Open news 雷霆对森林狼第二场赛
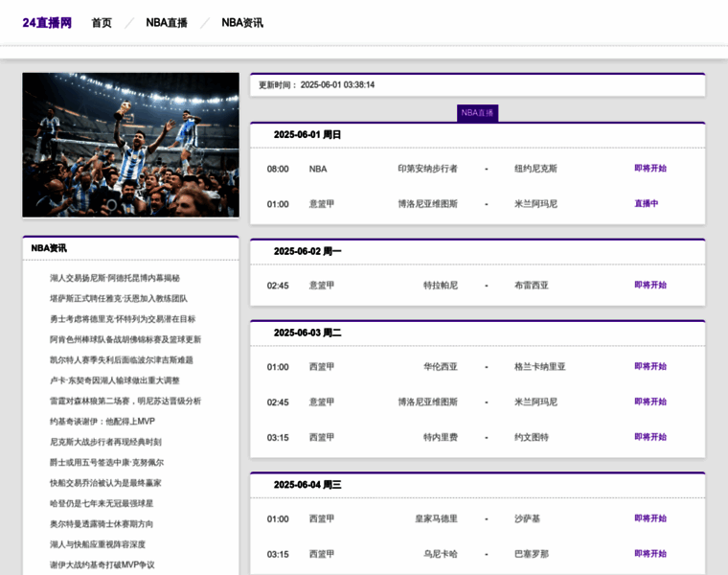 coord(125,401)
